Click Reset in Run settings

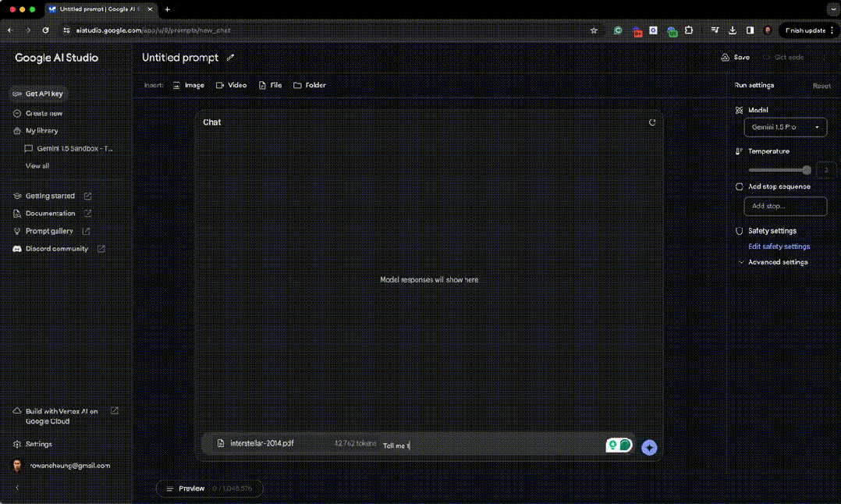click(x=821, y=86)
